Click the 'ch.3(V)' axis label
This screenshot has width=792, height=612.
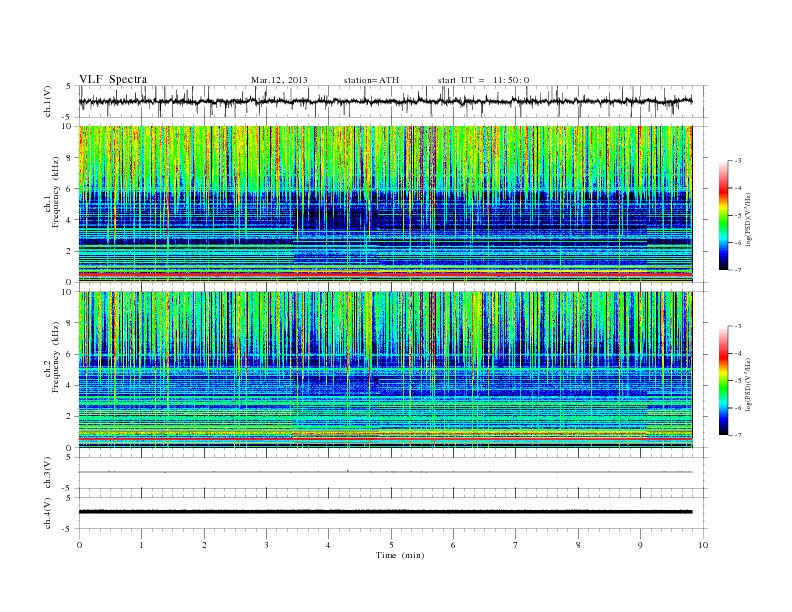47,473
